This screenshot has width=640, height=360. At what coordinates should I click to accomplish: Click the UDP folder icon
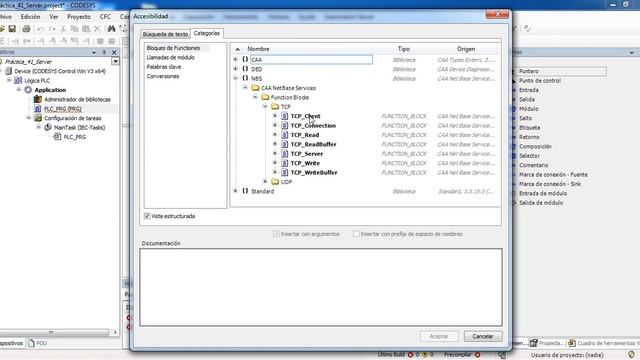click(275, 182)
